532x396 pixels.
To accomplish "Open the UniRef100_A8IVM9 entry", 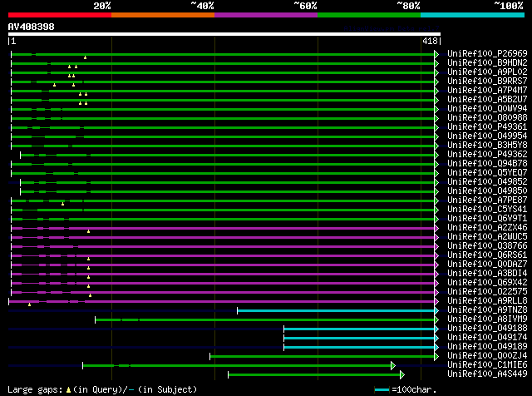I will click(x=487, y=319).
